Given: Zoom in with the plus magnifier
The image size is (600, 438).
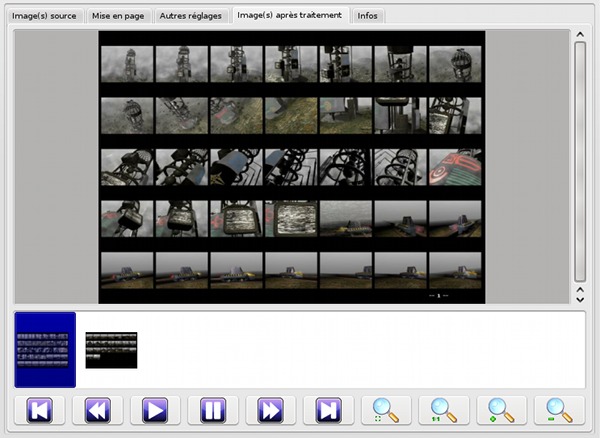Looking at the screenshot, I should (x=502, y=410).
